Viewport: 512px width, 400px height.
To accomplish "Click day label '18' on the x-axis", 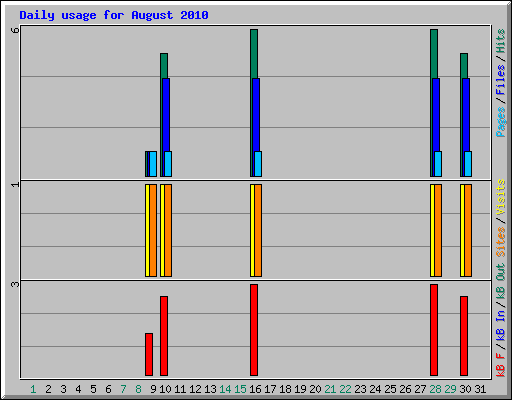I will [285, 389].
